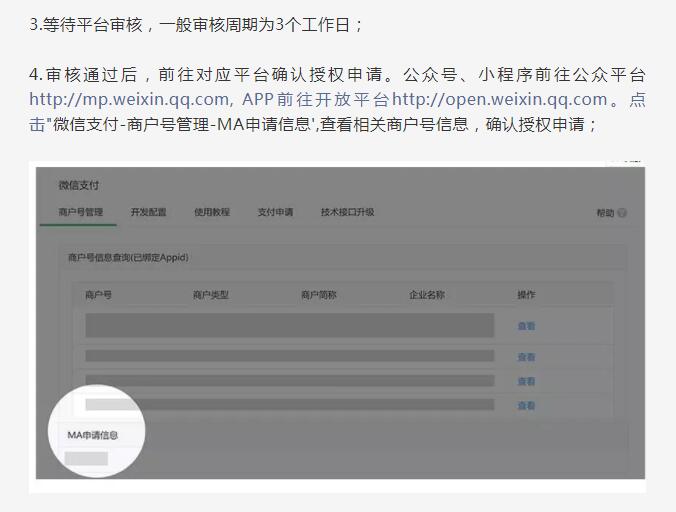676x512 pixels.
Task: Go to the 支付申请 tab
Action: tap(275, 212)
